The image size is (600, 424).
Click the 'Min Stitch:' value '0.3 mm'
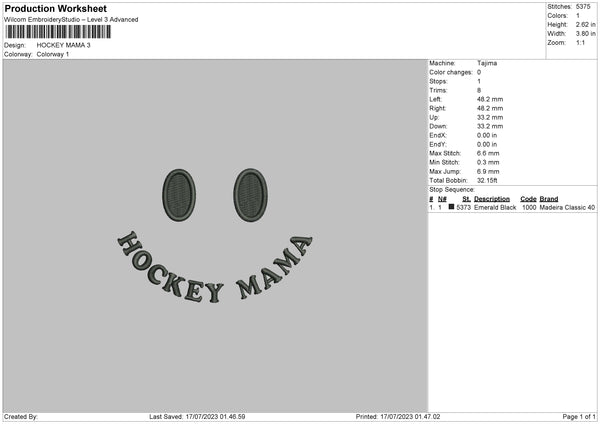click(488, 163)
